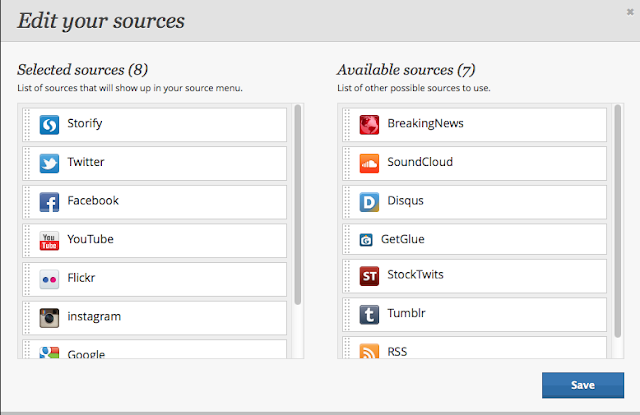This screenshot has width=640, height=415.
Task: Save the edited sources
Action: 583,385
